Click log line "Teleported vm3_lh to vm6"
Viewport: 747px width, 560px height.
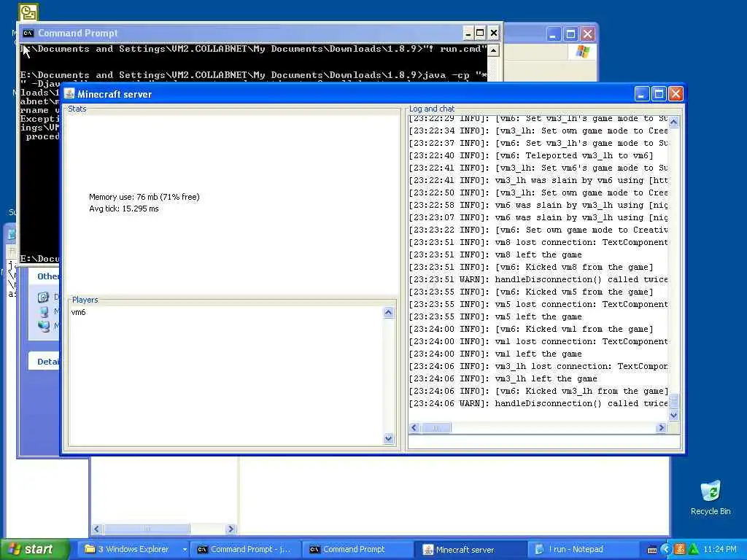click(531, 156)
